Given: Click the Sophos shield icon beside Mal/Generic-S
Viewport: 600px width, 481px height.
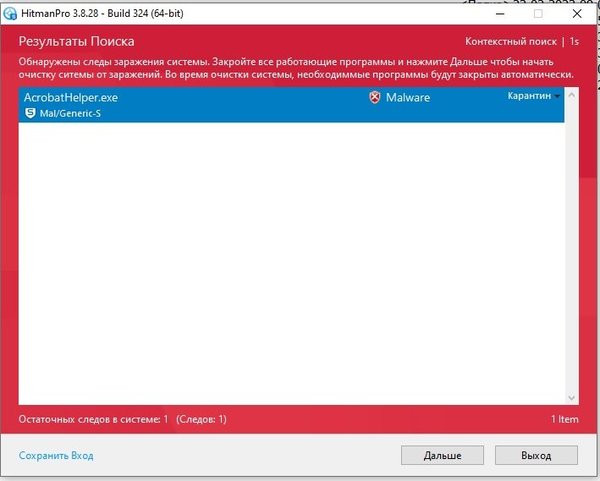Looking at the screenshot, I should click(30, 113).
